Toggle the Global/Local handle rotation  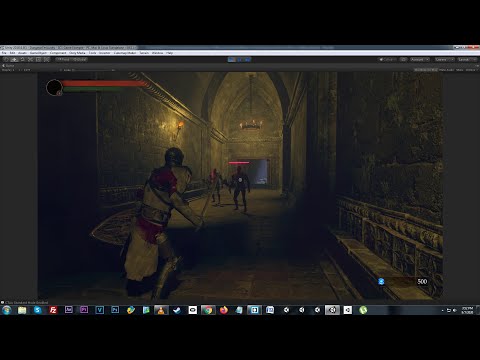(79, 60)
